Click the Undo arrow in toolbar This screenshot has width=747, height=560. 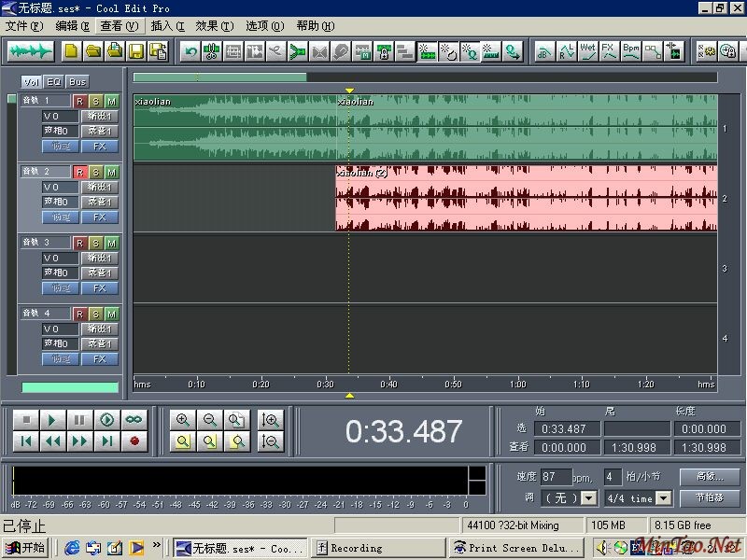click(191, 50)
